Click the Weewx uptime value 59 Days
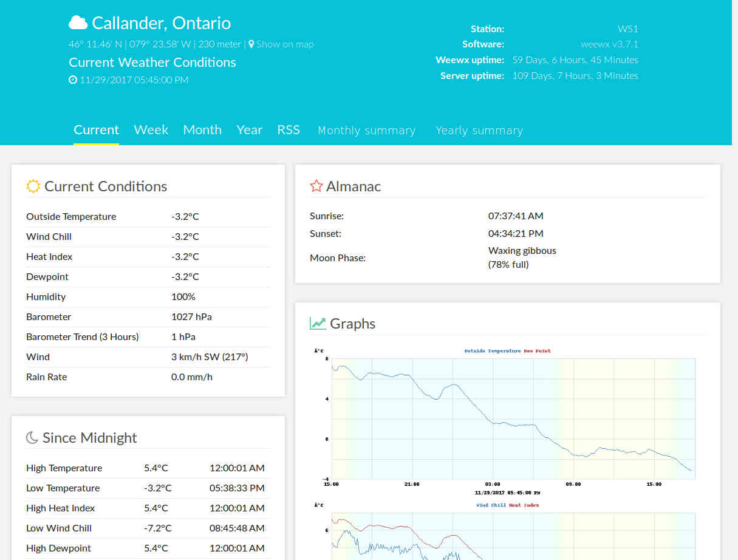738x560 pixels. [x=575, y=60]
